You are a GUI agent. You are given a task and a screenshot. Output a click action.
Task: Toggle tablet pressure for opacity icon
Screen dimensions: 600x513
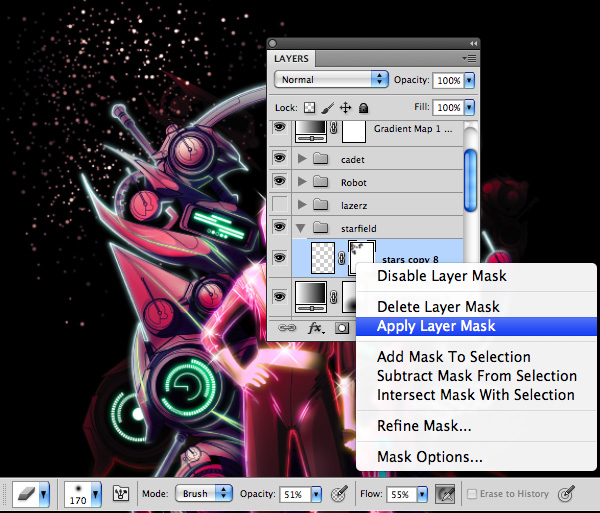pos(339,494)
